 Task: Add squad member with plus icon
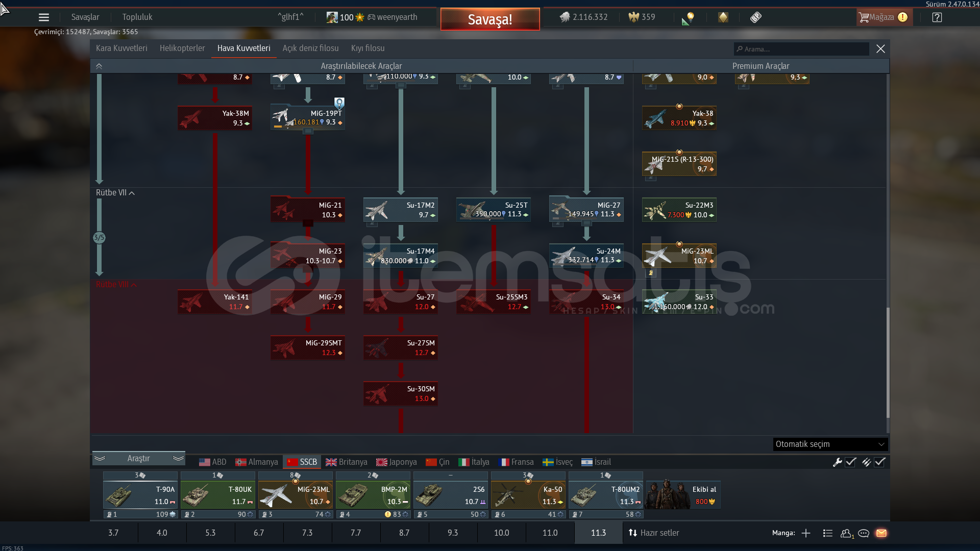point(806,533)
